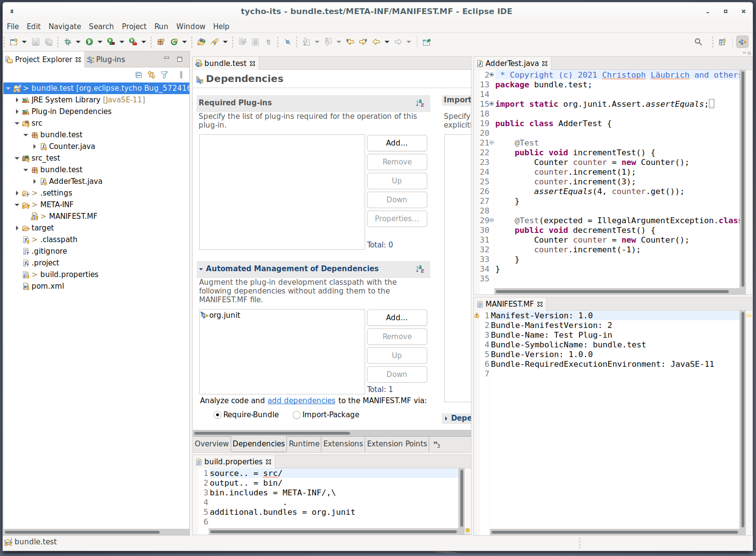Expand Plug-in Dependencies node
The image size is (756, 556).
(x=17, y=112)
